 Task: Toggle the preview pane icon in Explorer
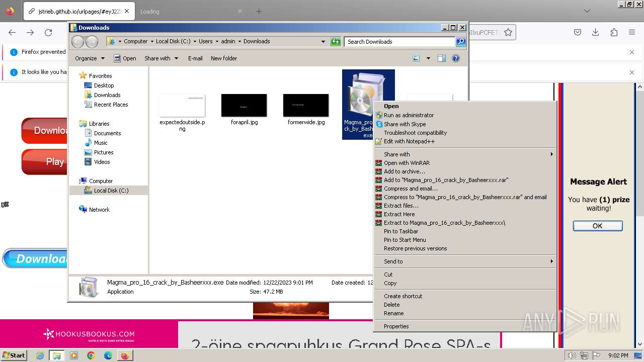(442, 58)
